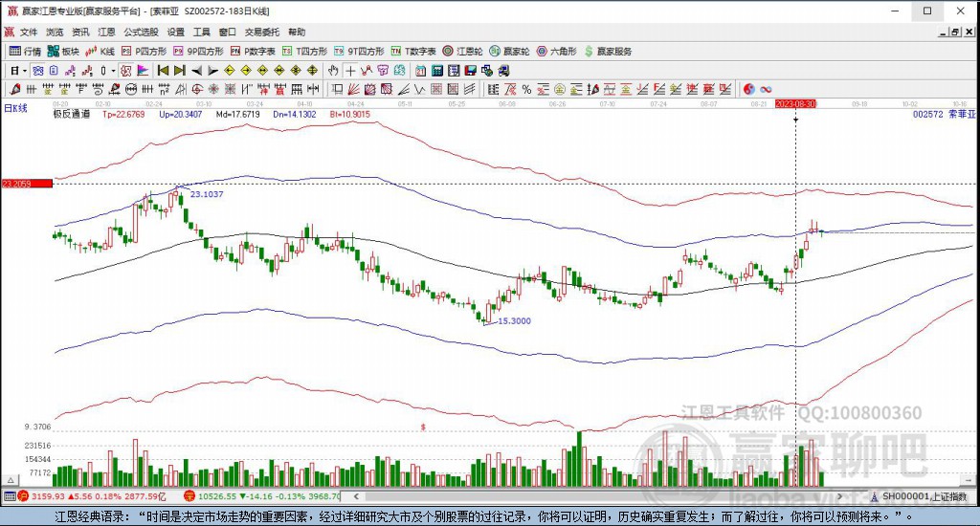980x526 pixels.
Task: Select the Gann fan lines icon
Action: tap(353, 89)
